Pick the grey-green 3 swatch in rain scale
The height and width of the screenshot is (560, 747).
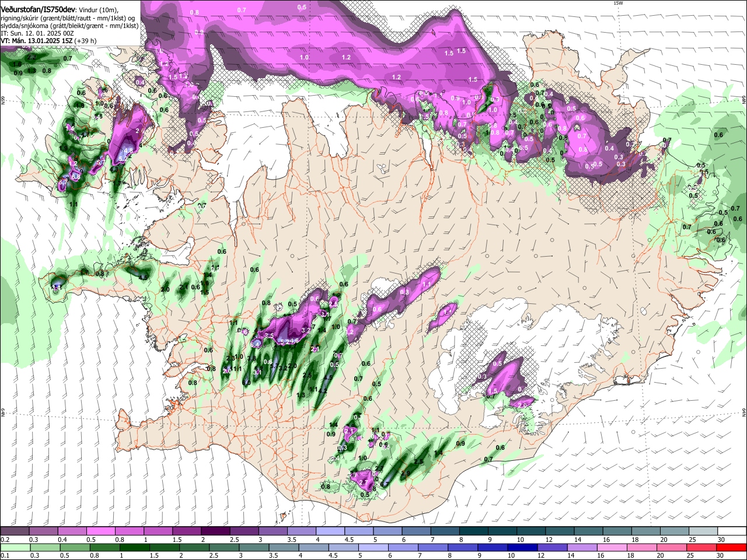click(254, 547)
